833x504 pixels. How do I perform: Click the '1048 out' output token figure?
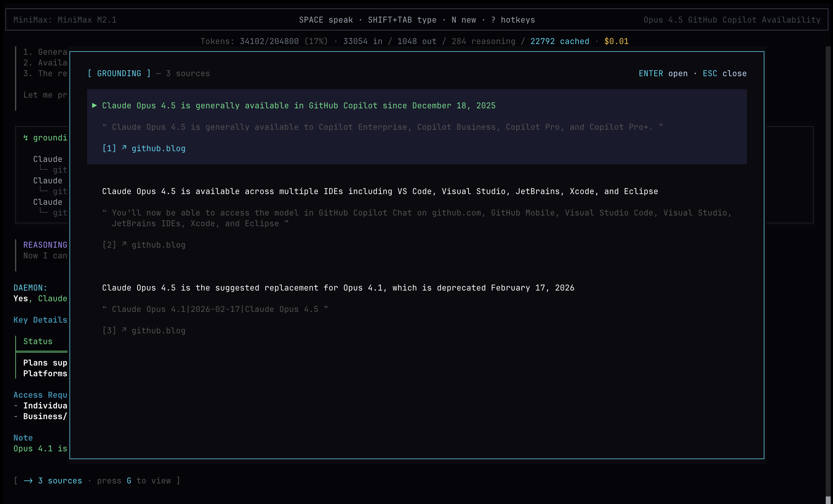[x=417, y=41]
